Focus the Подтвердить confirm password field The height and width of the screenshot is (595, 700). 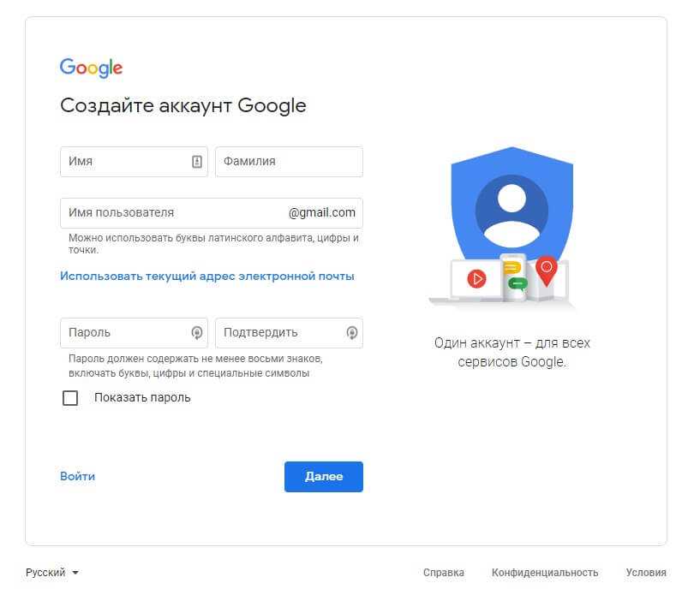(x=278, y=333)
